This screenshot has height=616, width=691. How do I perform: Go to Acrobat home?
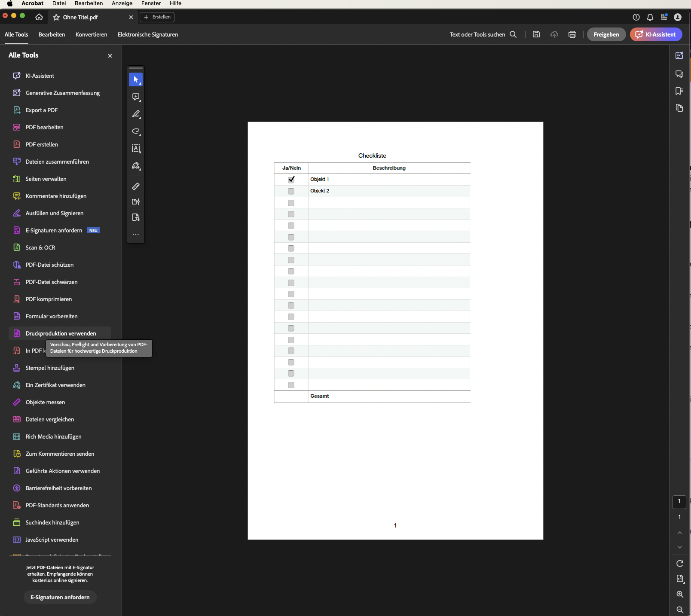pos(39,17)
